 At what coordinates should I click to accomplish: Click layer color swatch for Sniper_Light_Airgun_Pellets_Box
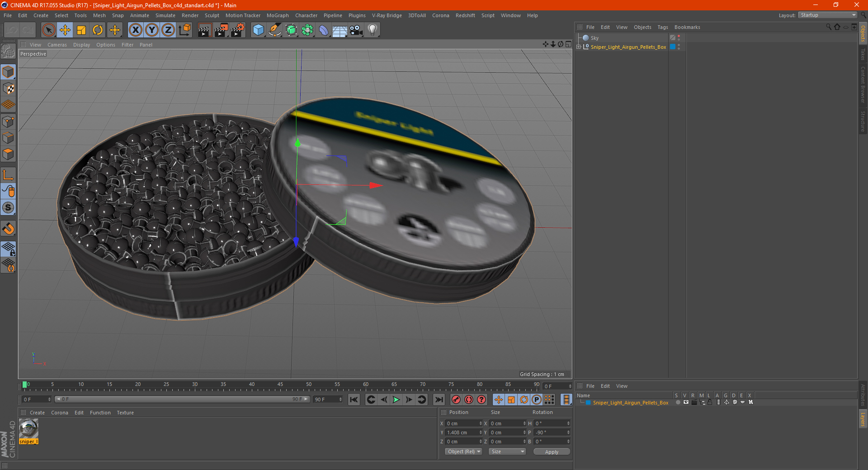(x=588, y=403)
